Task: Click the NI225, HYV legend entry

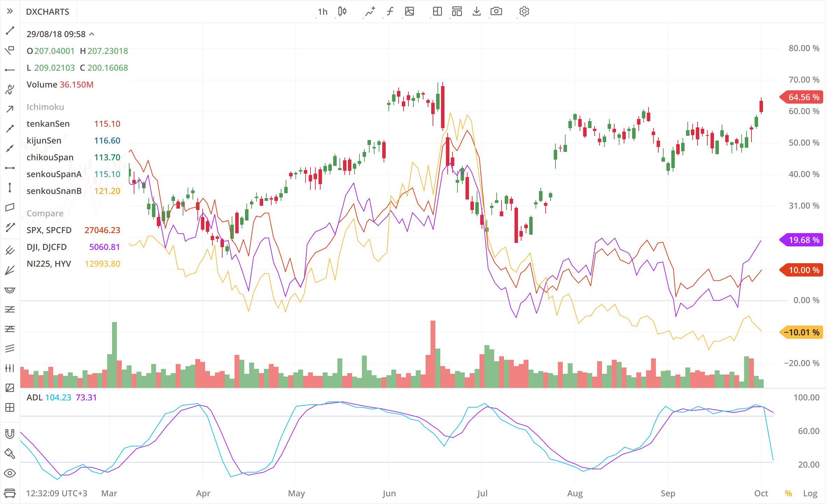Action: (49, 264)
